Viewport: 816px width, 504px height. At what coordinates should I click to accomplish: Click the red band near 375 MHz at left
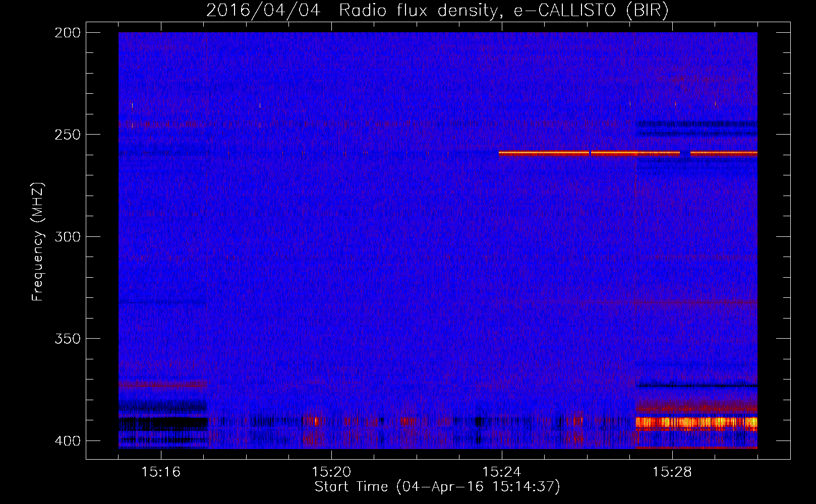pos(163,385)
